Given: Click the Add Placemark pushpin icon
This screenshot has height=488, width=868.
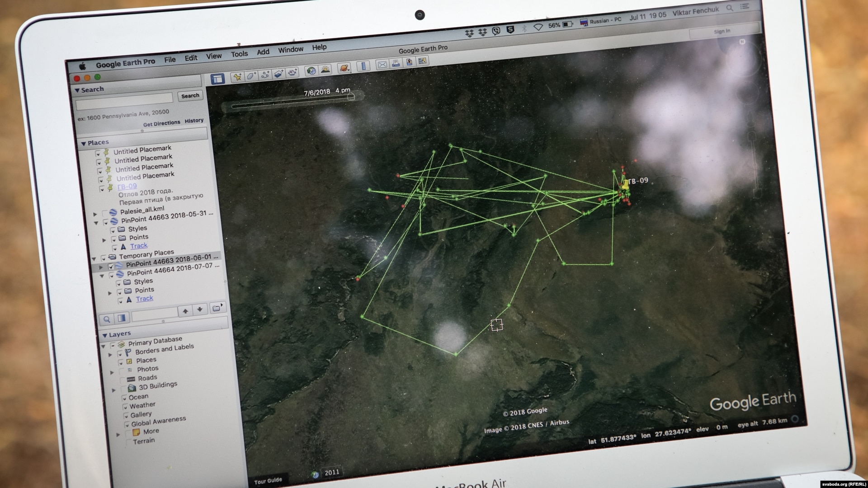Looking at the screenshot, I should (237, 77).
